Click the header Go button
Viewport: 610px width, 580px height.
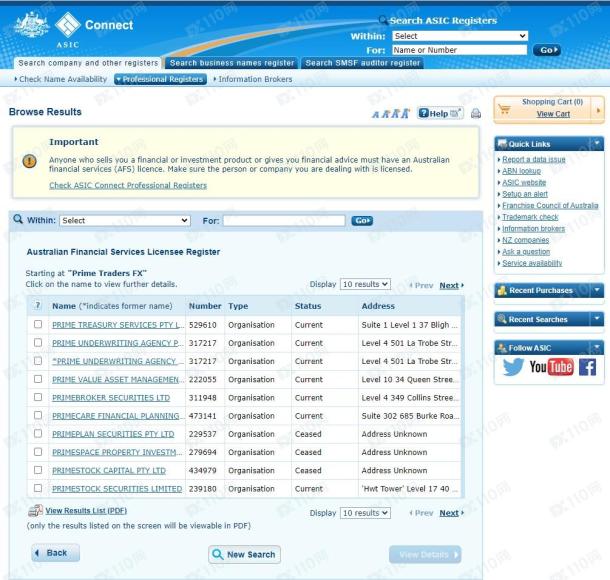coord(547,50)
